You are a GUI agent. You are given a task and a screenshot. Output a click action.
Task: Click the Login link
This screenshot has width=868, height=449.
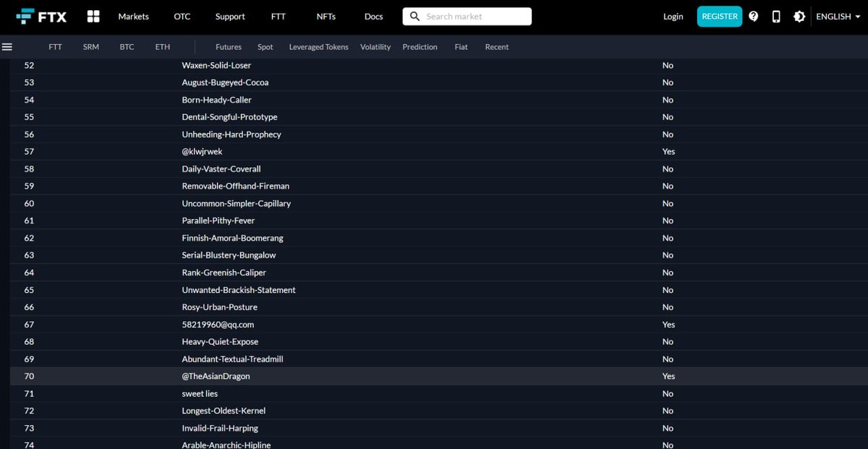[x=673, y=16]
